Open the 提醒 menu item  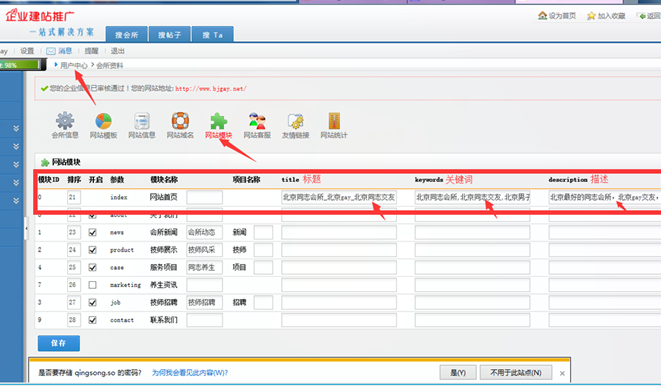tap(91, 51)
